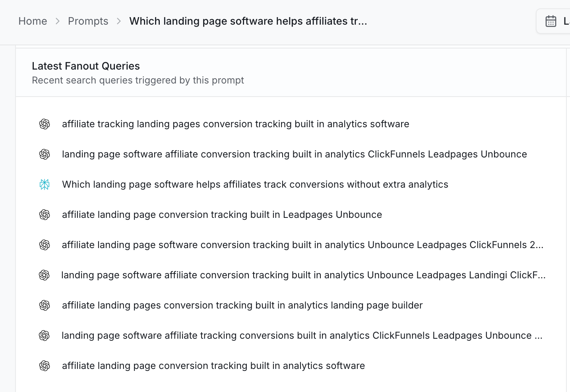ChatGPT icon for 'conversion tracking built in analytics ClickFunnels'

pyautogui.click(x=45, y=154)
